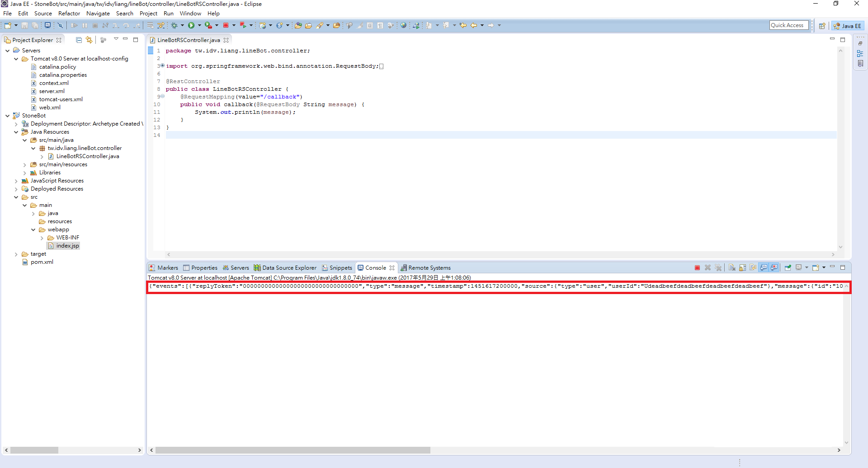The width and height of the screenshot is (868, 468).
Task: Terminate the Tomcat server in Console toolbar
Action: [x=697, y=268]
